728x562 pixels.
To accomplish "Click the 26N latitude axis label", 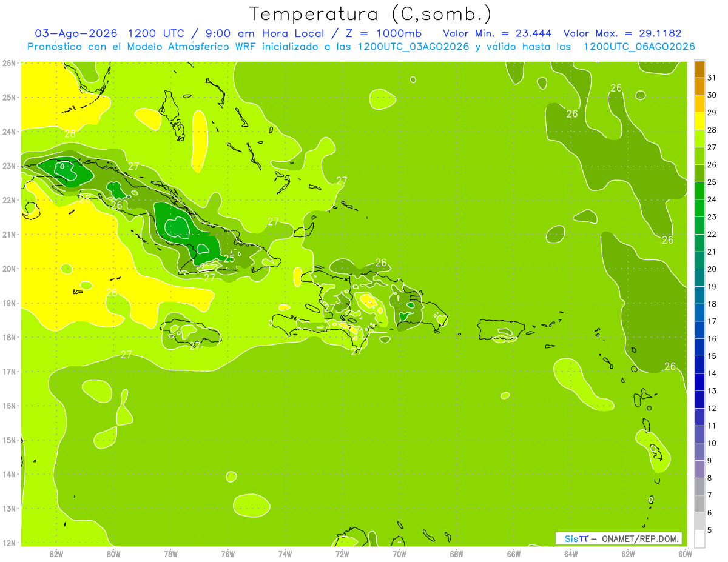I will [x=9, y=63].
